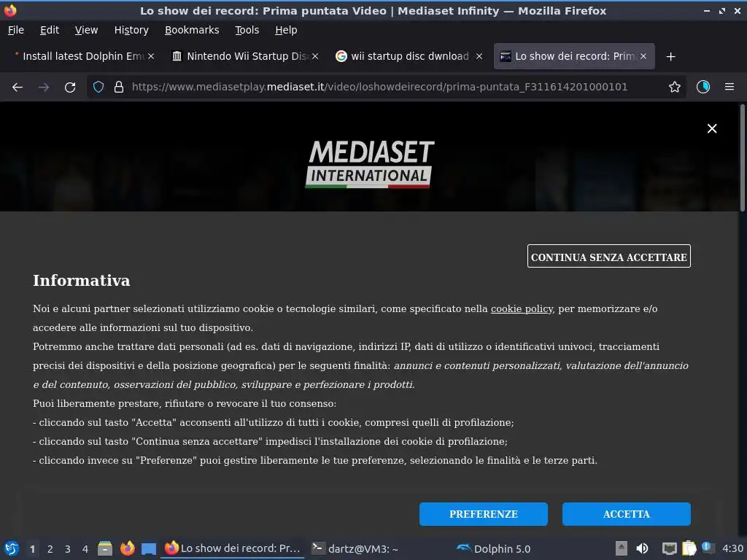
Task: View site security padlock info
Action: 119,87
